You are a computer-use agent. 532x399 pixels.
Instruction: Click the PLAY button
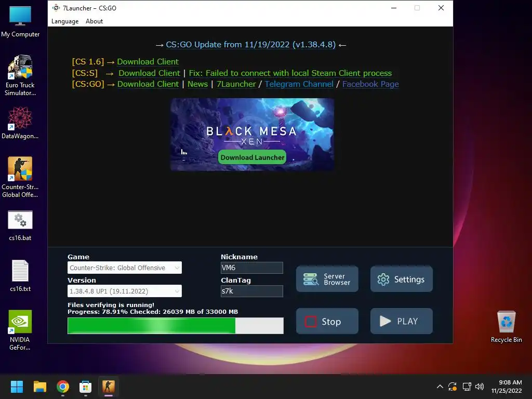(402, 321)
